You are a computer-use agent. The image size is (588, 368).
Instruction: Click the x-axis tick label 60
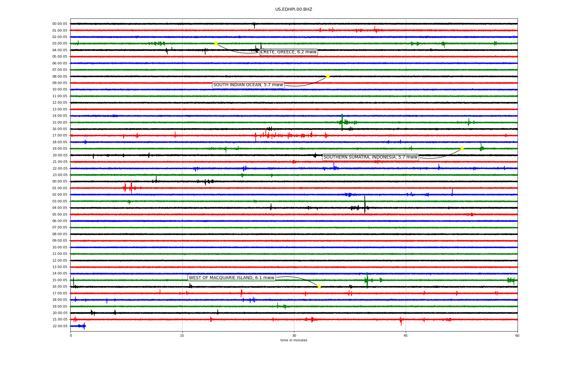517,335
